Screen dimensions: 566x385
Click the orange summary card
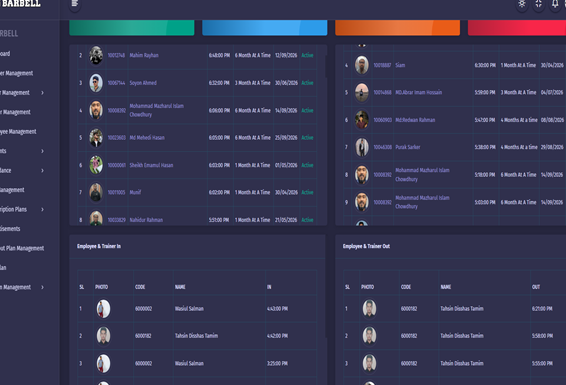pyautogui.click(x=397, y=28)
